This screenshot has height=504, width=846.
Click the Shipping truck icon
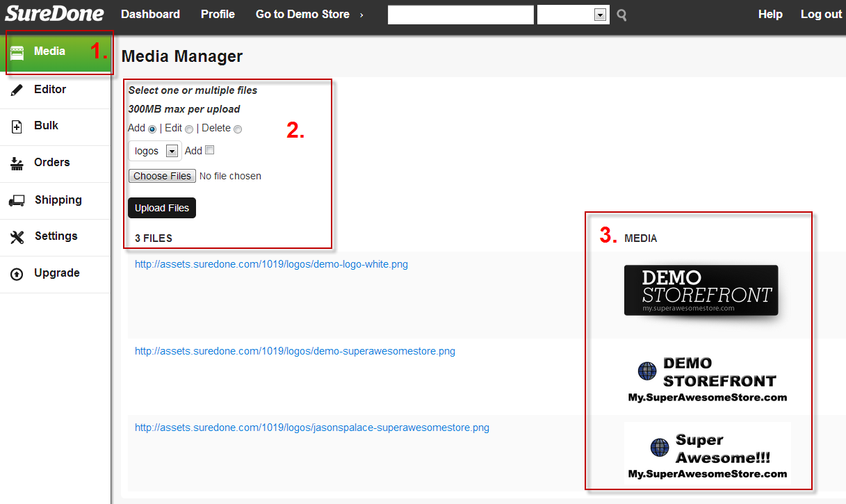17,200
